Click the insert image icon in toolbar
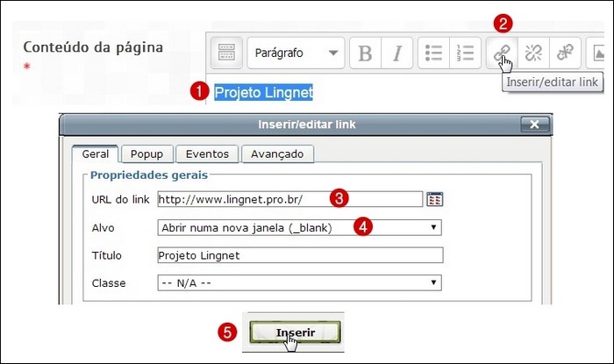Viewport: 614px width, 364px height. click(x=596, y=53)
